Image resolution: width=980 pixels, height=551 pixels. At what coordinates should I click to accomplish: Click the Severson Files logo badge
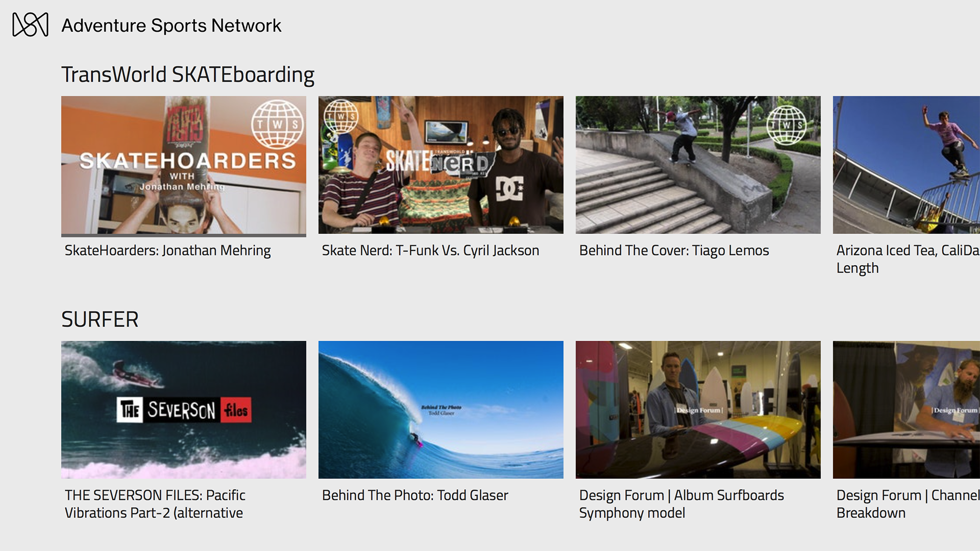[184, 410]
